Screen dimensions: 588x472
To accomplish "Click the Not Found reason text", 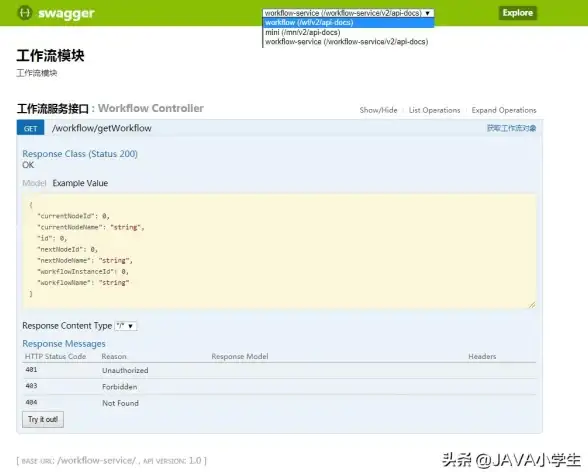I will click(120, 403).
